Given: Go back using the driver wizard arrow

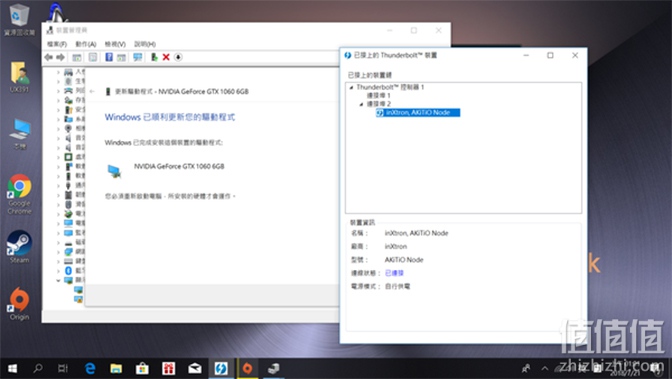Looking at the screenshot, I should (92, 91).
